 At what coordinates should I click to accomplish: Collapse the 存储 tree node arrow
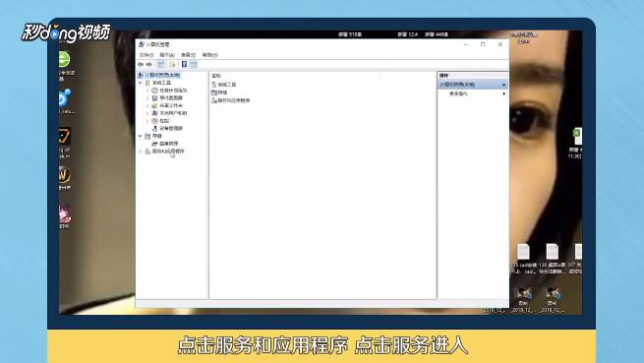(x=140, y=136)
